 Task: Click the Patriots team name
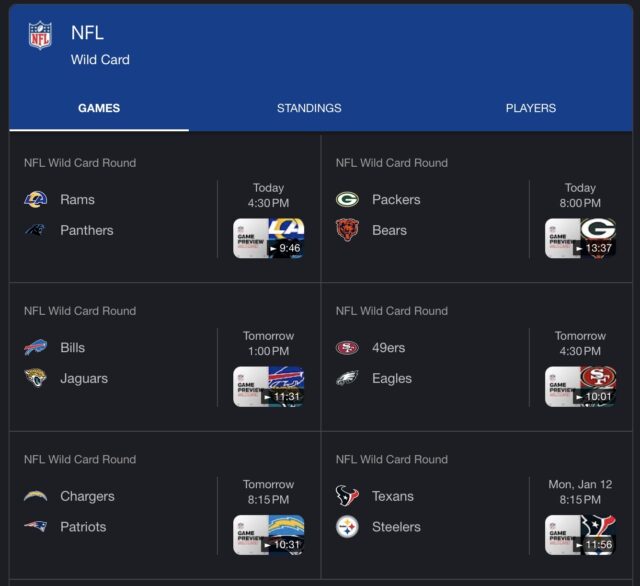[83, 527]
